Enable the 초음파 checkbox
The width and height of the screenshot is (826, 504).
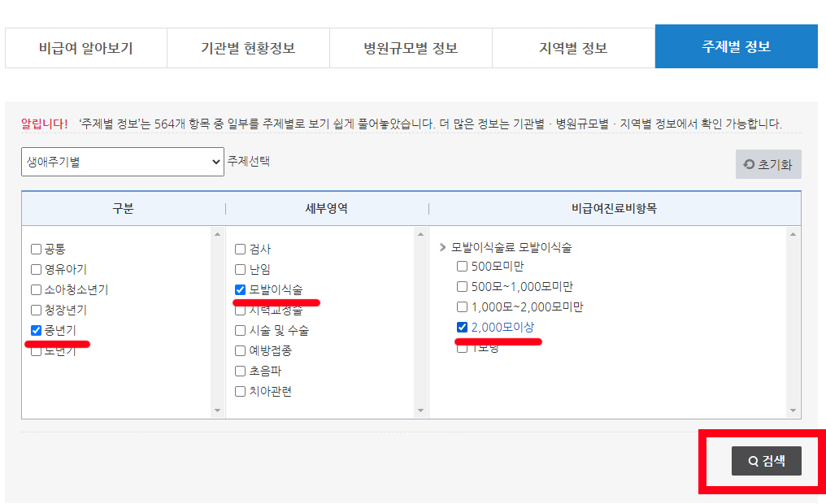click(240, 371)
